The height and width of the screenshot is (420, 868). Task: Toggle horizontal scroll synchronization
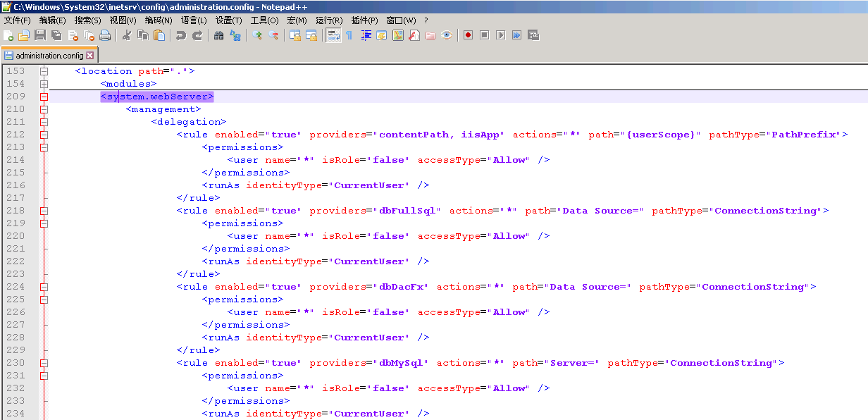tap(311, 35)
